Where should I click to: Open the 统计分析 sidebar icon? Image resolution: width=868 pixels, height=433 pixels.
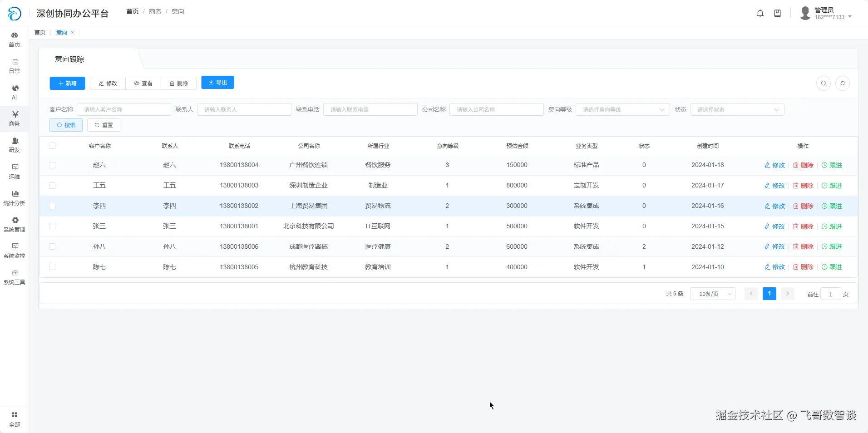click(15, 193)
